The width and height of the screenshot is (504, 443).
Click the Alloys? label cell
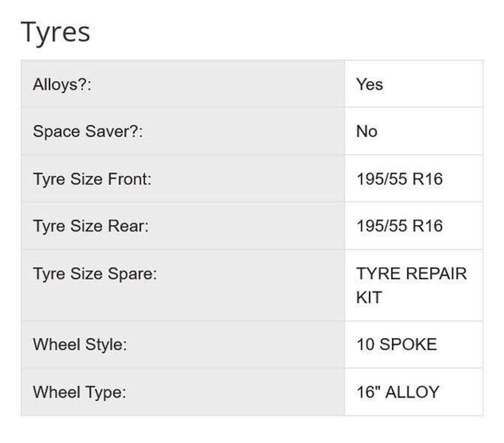click(62, 85)
